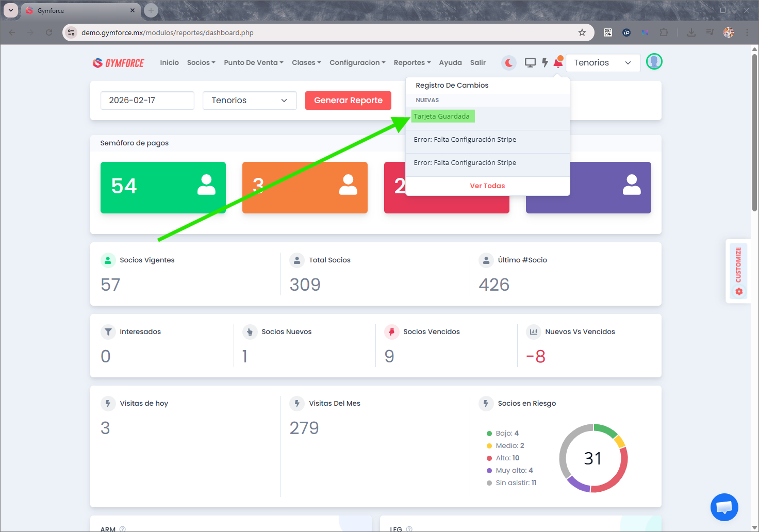The height and width of the screenshot is (532, 759).
Task: Click the lightning bolt icon in navbar
Action: click(544, 63)
